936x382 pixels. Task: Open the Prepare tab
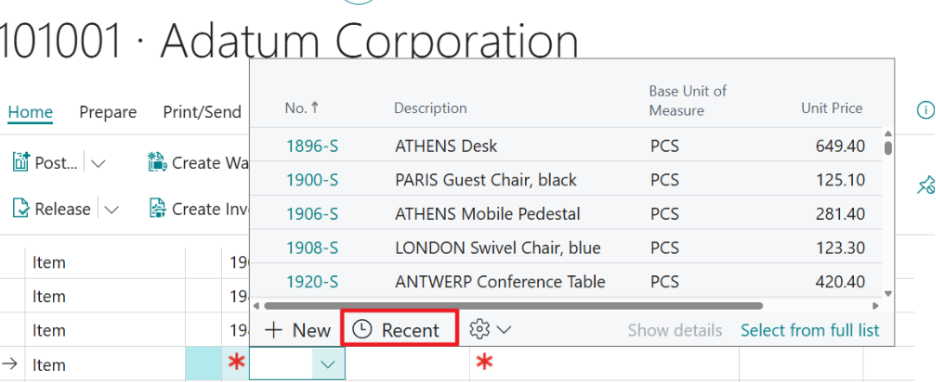click(x=108, y=112)
